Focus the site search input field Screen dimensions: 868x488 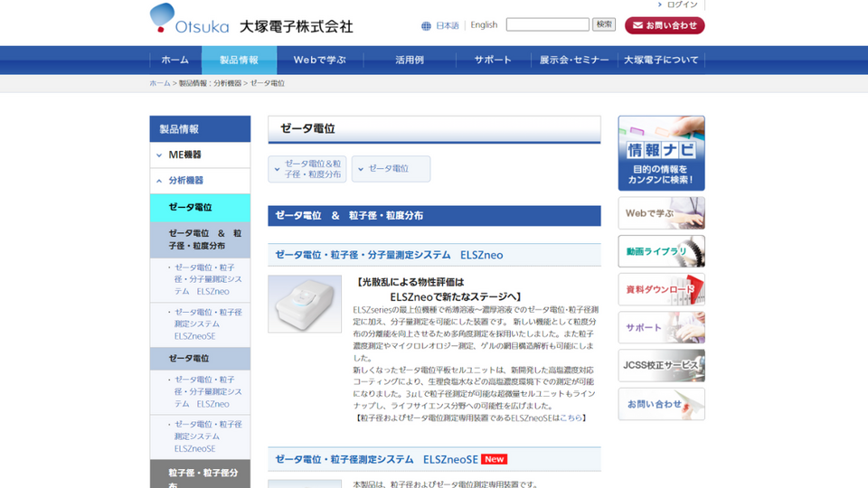548,24
